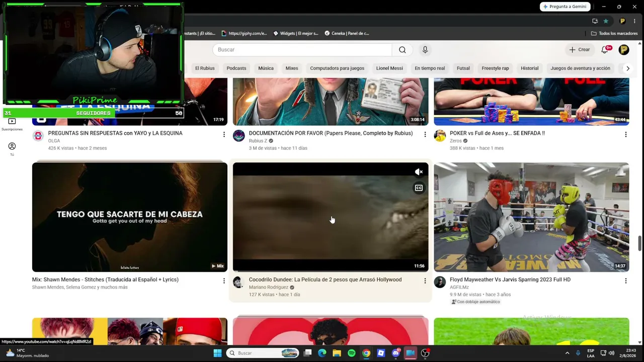Open video title Cocodrilo Dundee: La Película
Screen dimensions: 644x362
point(325,280)
